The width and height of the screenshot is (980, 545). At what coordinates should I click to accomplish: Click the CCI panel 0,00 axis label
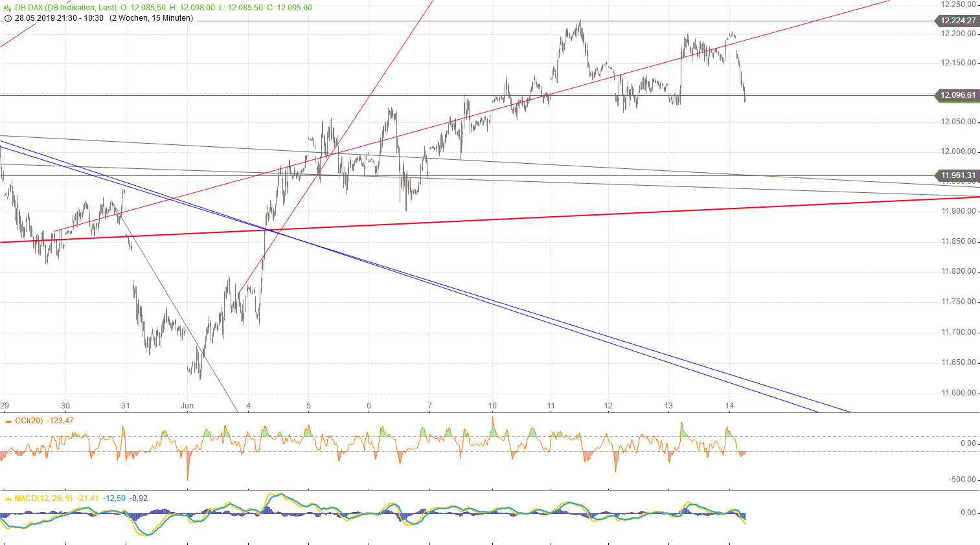point(968,443)
